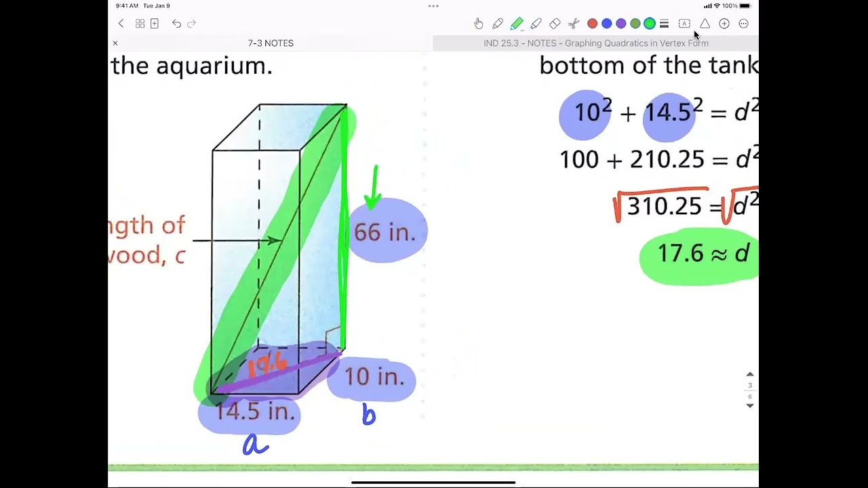Close the 7-3 NOTES tab
Screen dimensions: 868x488
(x=115, y=43)
